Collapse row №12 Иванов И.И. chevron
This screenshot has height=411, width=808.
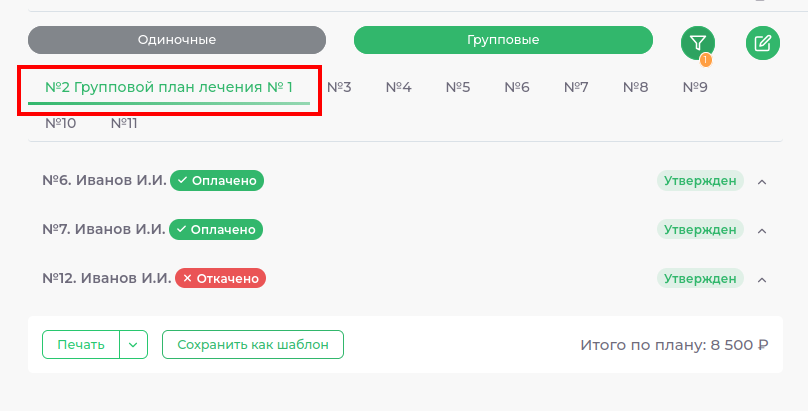pos(762,279)
